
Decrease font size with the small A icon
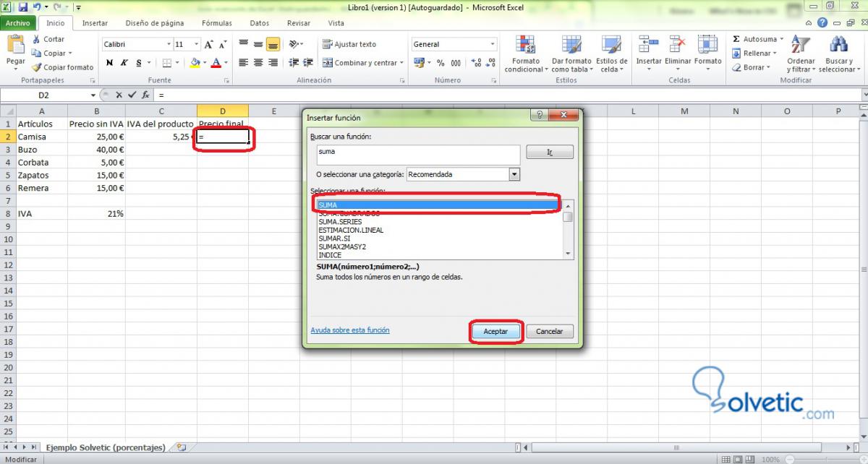223,44
